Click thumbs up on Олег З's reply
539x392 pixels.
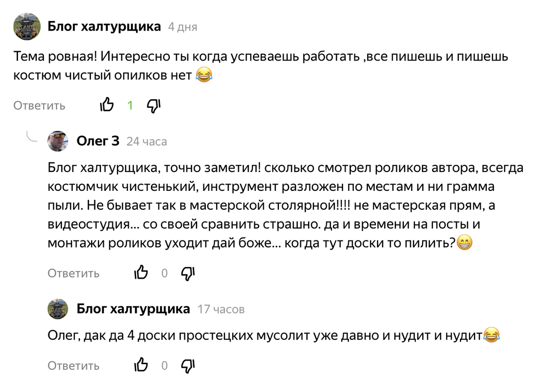pyautogui.click(x=141, y=273)
